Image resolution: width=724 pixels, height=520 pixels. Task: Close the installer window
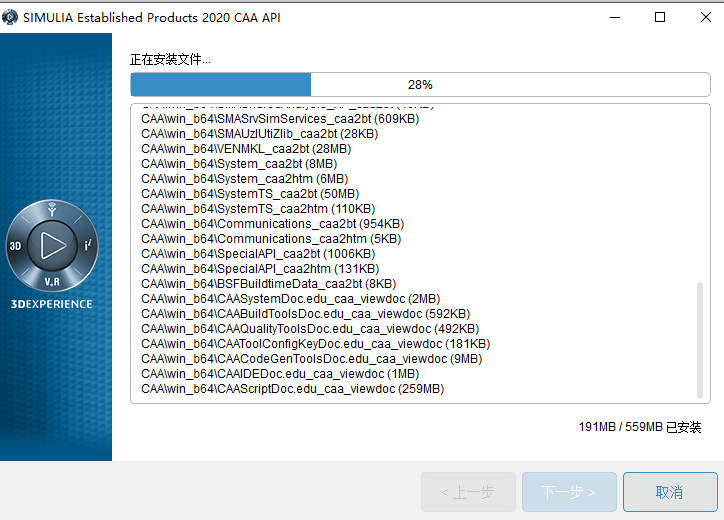pyautogui.click(x=705, y=18)
